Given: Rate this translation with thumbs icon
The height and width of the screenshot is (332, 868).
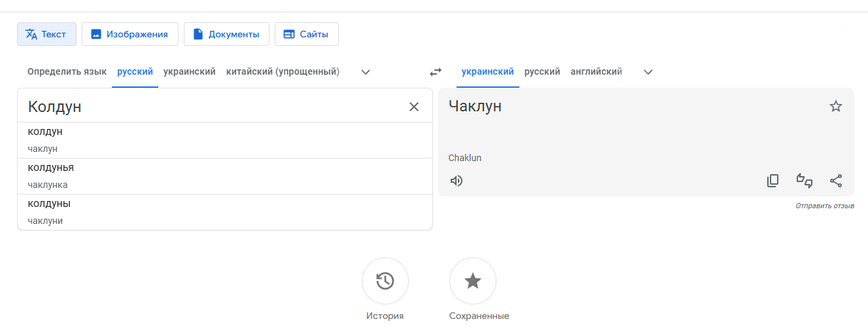Looking at the screenshot, I should click(x=805, y=181).
